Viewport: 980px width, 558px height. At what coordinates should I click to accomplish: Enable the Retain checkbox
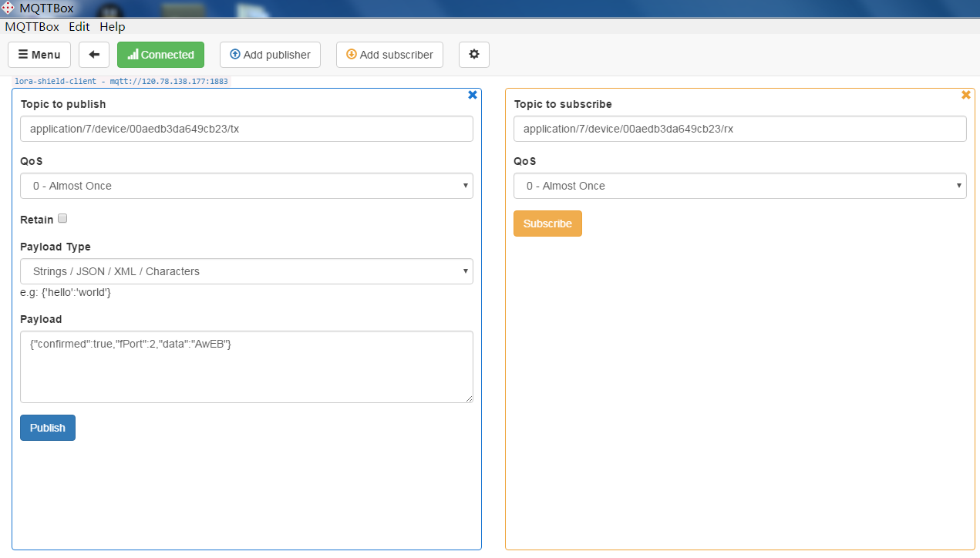click(x=63, y=218)
